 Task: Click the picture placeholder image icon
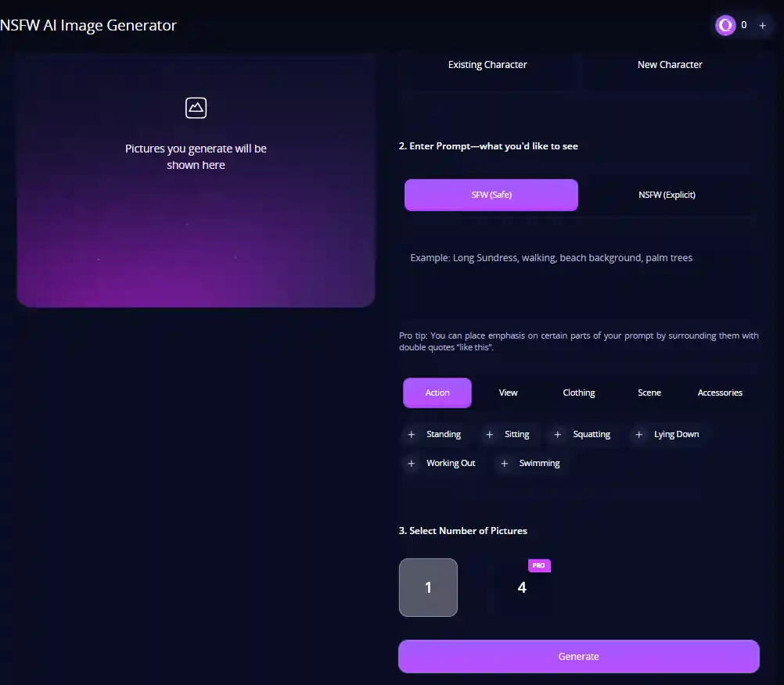(196, 108)
